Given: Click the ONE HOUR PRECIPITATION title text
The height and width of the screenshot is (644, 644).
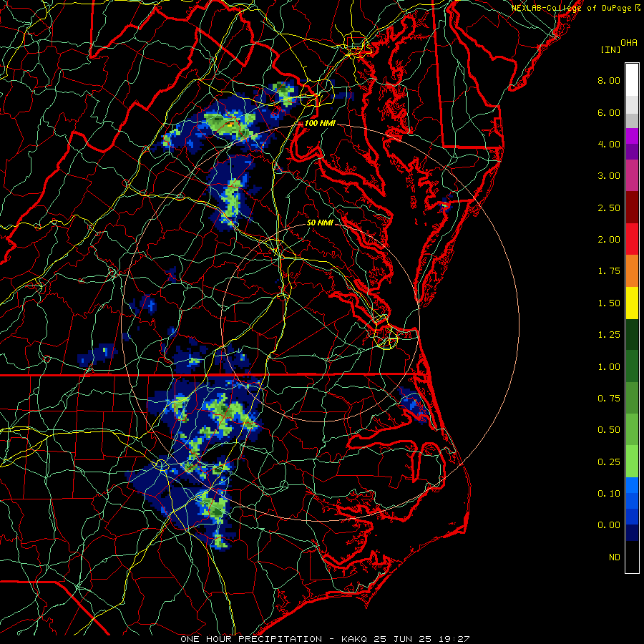Looking at the screenshot, I should [251, 639].
